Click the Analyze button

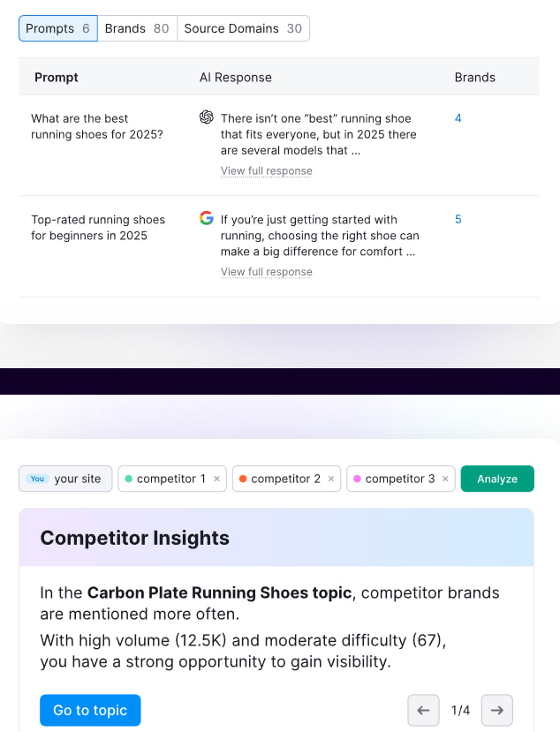497,479
